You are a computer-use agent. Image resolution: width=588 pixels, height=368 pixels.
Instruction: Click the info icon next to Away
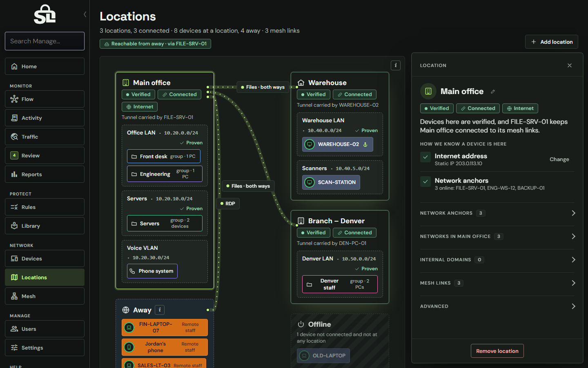160,310
